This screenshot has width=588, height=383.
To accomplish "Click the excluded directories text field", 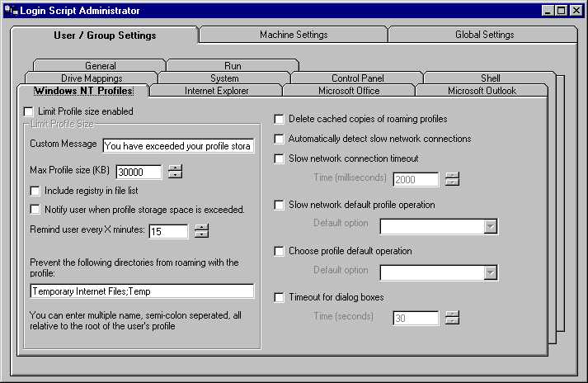I will pyautogui.click(x=141, y=291).
